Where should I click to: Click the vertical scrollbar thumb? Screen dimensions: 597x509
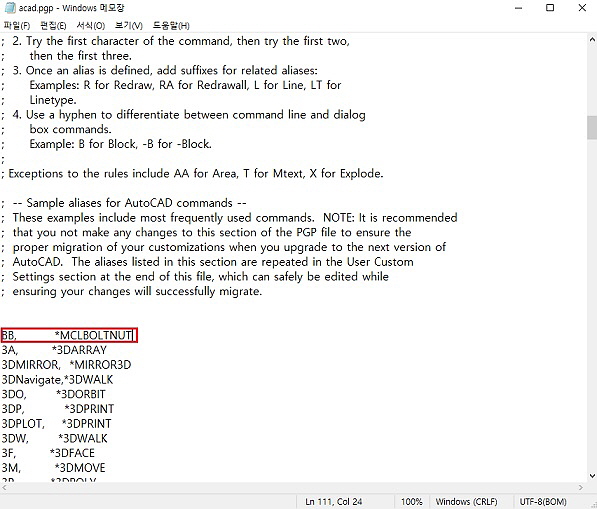tap(592, 128)
